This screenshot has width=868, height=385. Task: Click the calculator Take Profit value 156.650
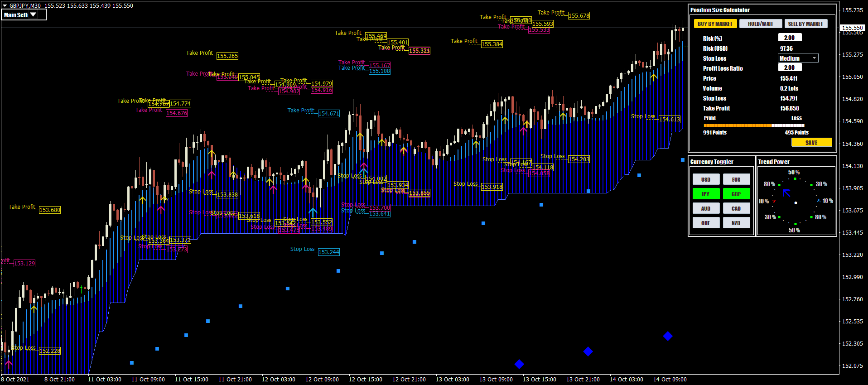coord(790,108)
